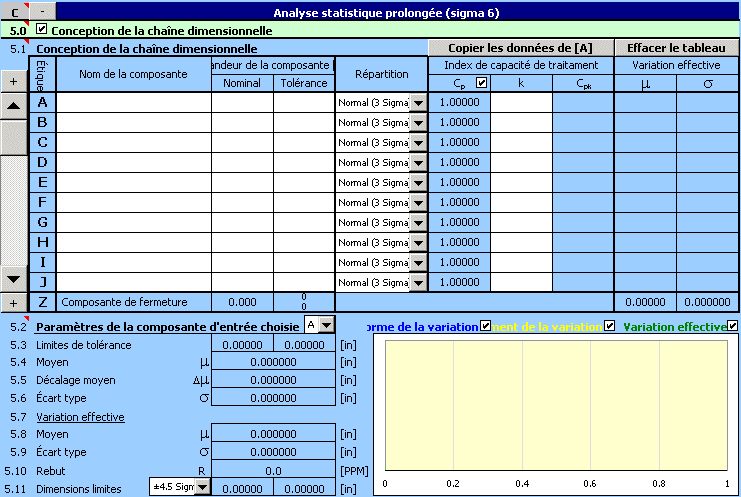The image size is (741, 497).
Task: Click the 'Variation effective' underlined link at 5.7
Action: tap(80, 417)
